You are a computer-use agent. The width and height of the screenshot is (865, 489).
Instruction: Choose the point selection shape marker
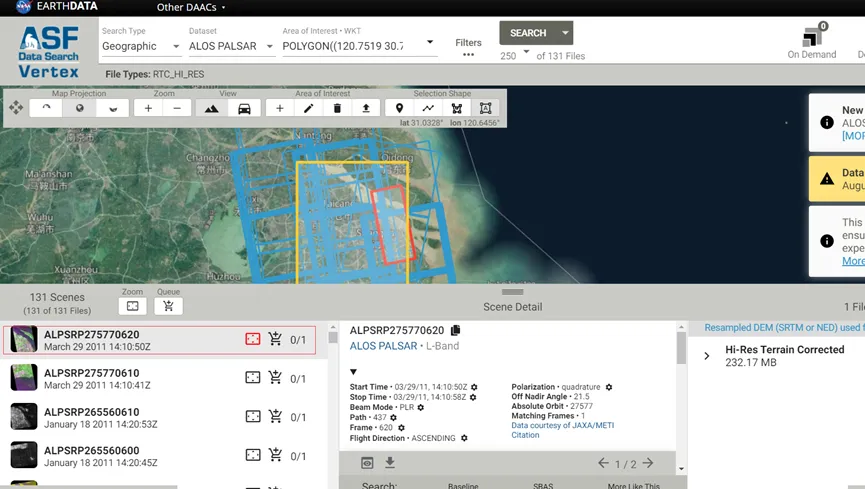click(400, 108)
